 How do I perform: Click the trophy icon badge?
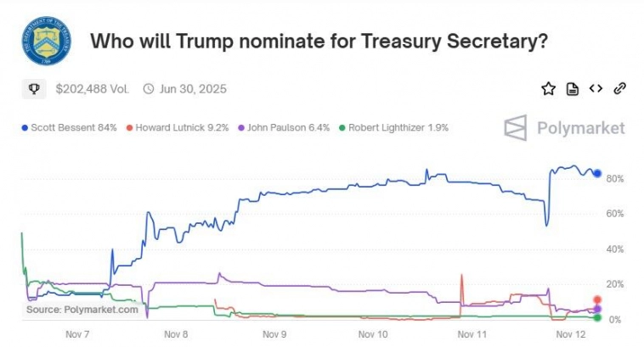tap(35, 88)
